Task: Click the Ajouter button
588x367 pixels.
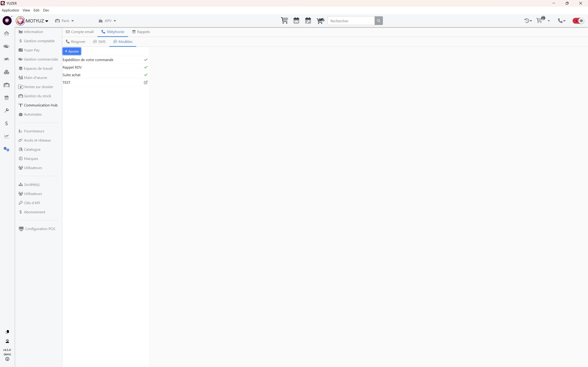Action: click(72, 51)
